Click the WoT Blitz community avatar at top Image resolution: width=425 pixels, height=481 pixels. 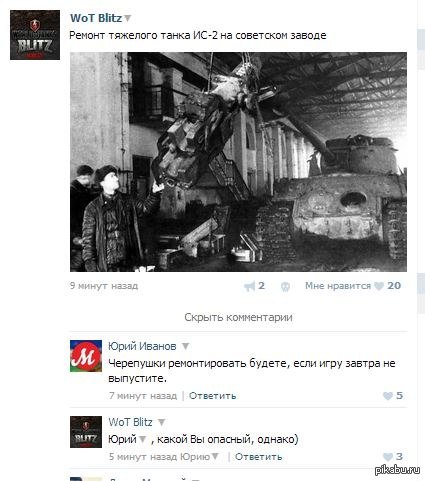coord(35,35)
